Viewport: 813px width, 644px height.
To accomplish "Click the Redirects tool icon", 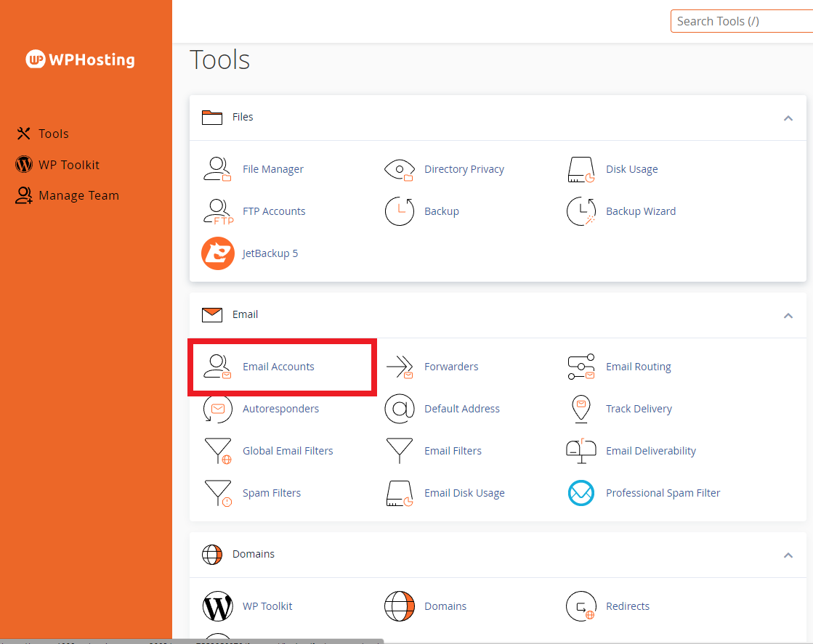I will (581, 606).
